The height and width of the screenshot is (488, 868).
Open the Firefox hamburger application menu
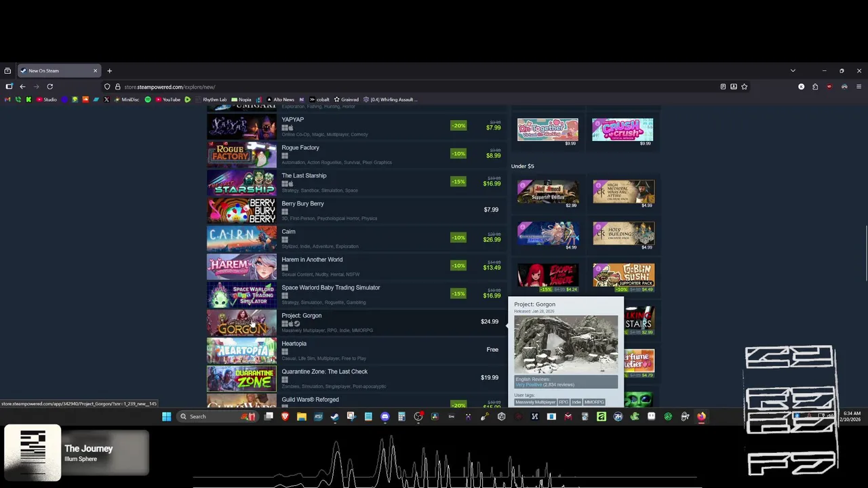click(859, 87)
